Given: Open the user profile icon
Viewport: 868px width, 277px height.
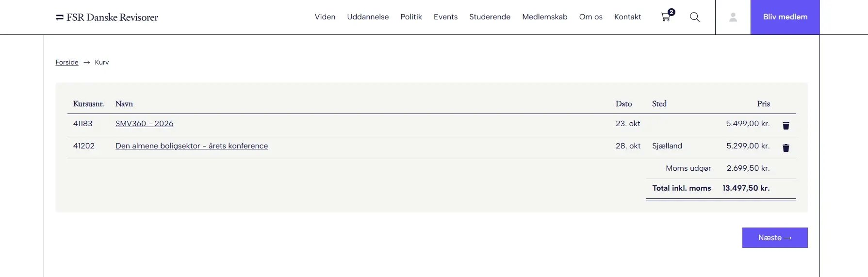Looking at the screenshot, I should point(733,17).
